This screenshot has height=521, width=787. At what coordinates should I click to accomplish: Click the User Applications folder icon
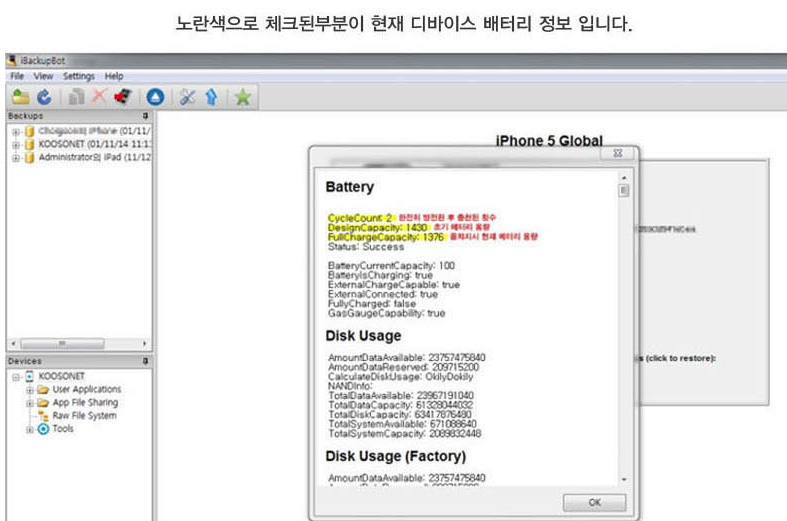pyautogui.click(x=43, y=389)
